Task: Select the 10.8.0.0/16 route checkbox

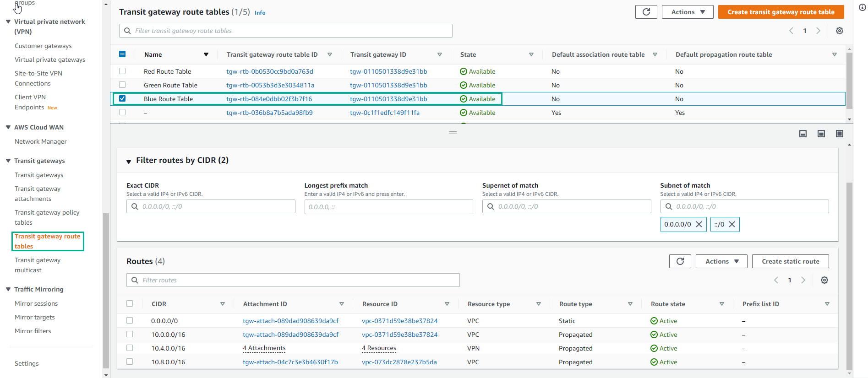Action: pyautogui.click(x=130, y=362)
